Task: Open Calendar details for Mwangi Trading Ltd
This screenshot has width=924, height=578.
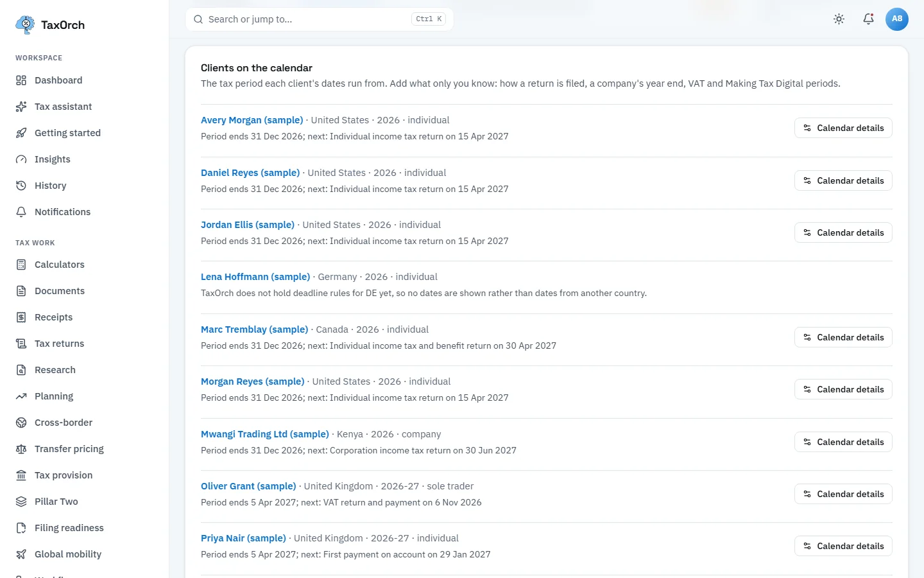Action: (x=843, y=442)
